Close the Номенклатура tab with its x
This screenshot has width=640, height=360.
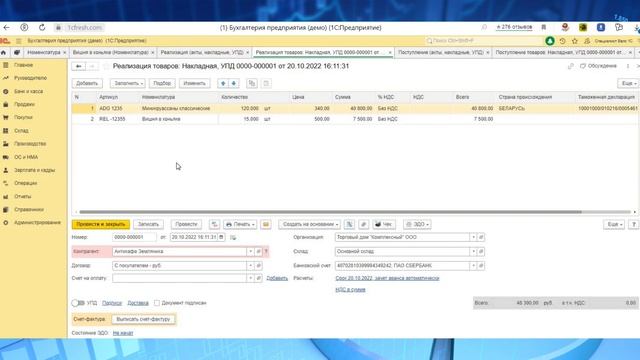click(64, 53)
